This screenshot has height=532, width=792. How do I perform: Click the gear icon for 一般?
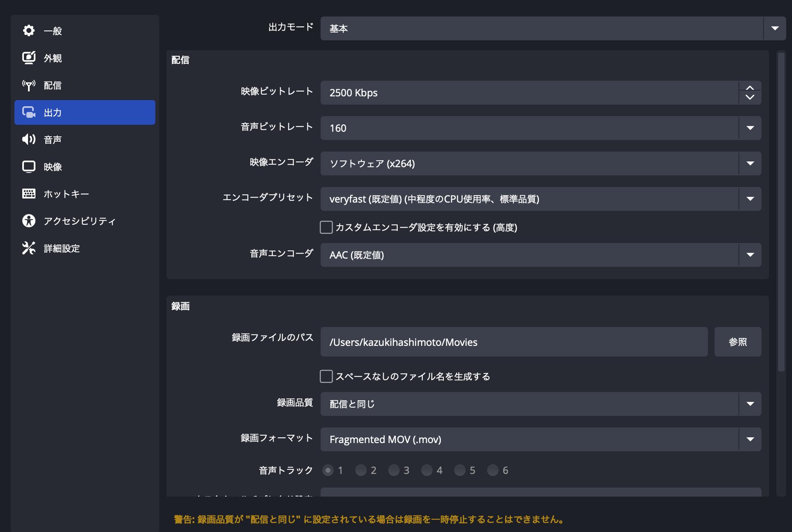click(x=28, y=31)
